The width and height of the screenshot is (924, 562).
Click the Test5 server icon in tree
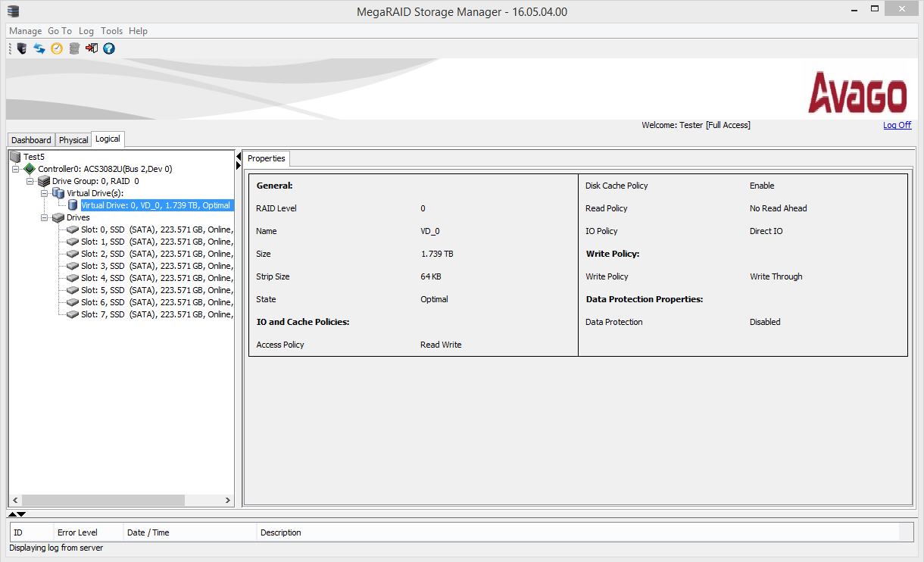tap(15, 157)
